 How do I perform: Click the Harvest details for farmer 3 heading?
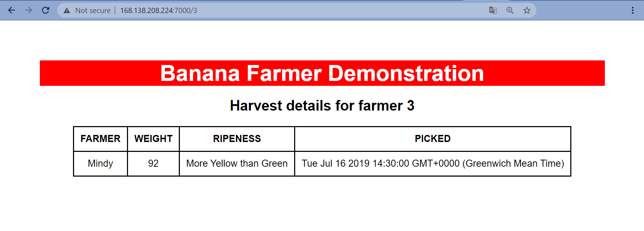(322, 106)
